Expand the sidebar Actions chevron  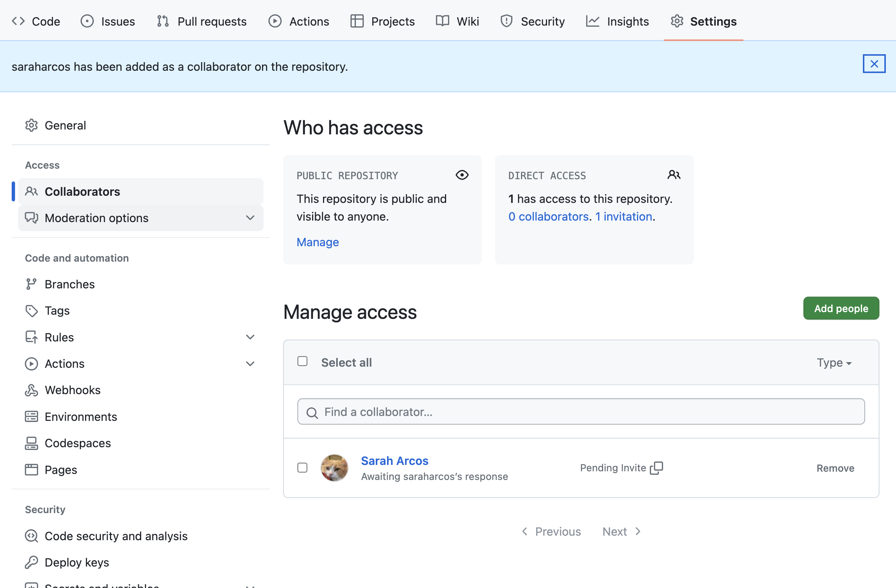click(x=250, y=364)
